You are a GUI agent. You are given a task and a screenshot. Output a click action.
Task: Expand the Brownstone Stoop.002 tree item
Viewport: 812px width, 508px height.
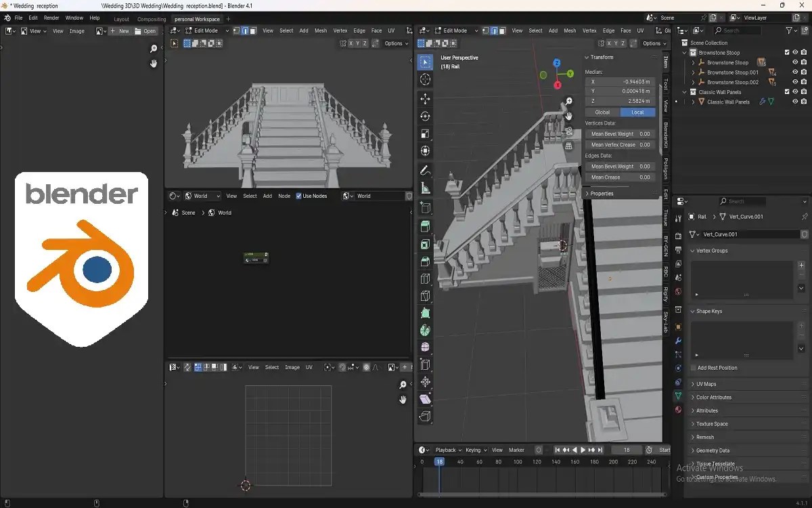click(693, 83)
